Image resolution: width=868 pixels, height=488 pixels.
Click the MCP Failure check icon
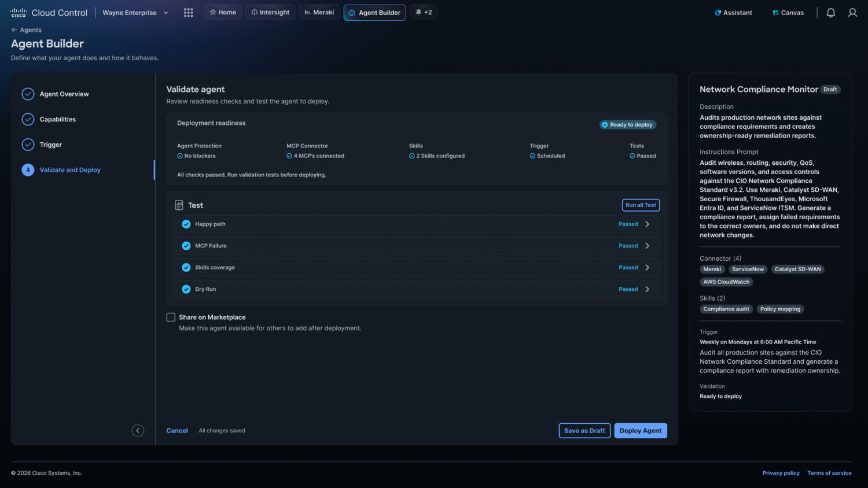click(x=186, y=246)
